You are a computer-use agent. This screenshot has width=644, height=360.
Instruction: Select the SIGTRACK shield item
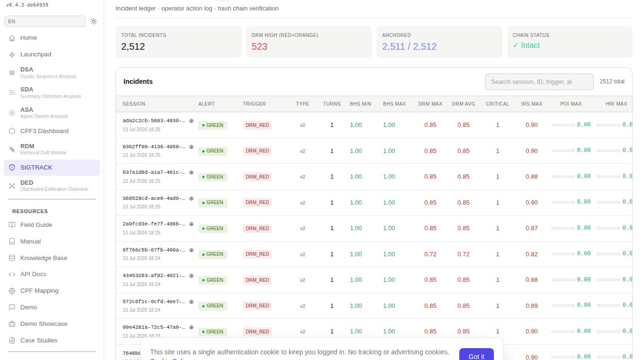click(x=52, y=168)
